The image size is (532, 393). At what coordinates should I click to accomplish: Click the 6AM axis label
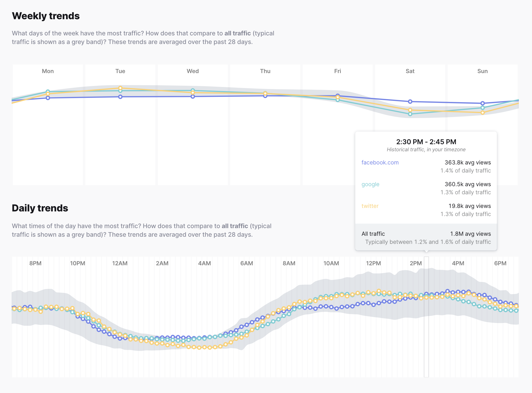click(x=247, y=263)
